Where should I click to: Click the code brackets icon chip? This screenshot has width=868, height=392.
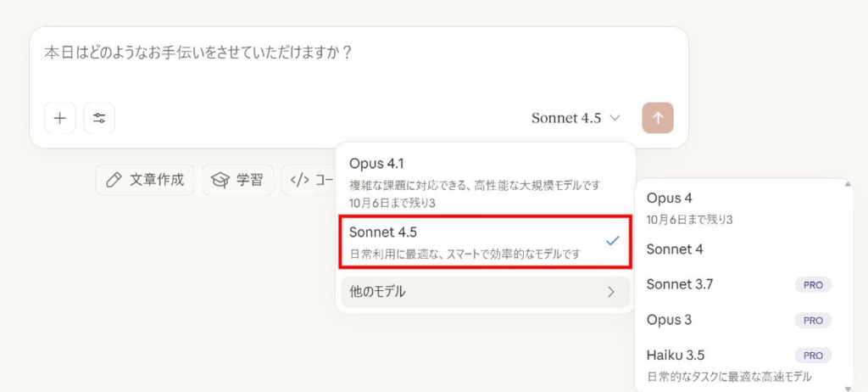[299, 180]
